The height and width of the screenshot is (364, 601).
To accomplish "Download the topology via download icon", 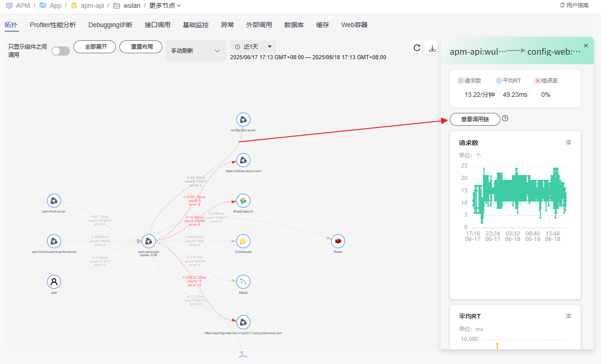I will pos(432,47).
